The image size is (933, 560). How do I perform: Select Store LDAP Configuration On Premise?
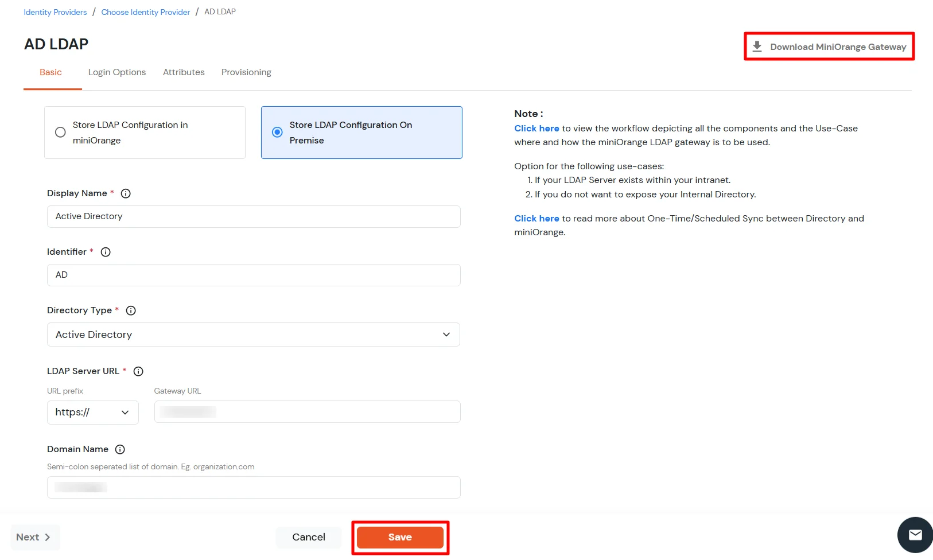277,132
